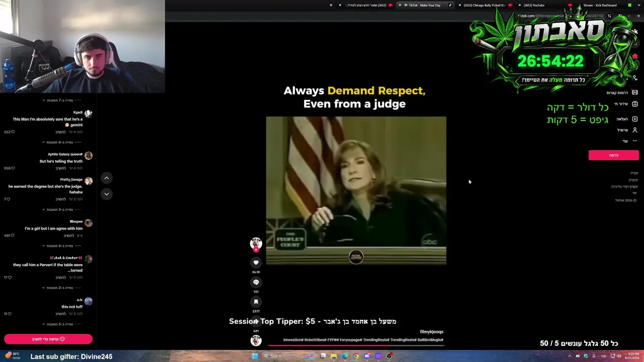Open the filmykjeoqs username link

[432, 332]
